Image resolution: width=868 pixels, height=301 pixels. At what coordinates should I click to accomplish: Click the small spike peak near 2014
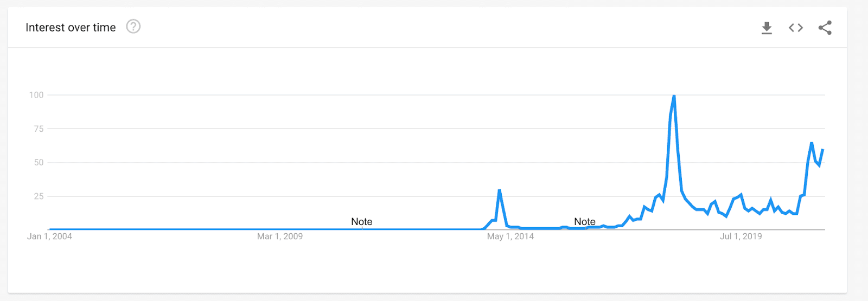pos(499,190)
